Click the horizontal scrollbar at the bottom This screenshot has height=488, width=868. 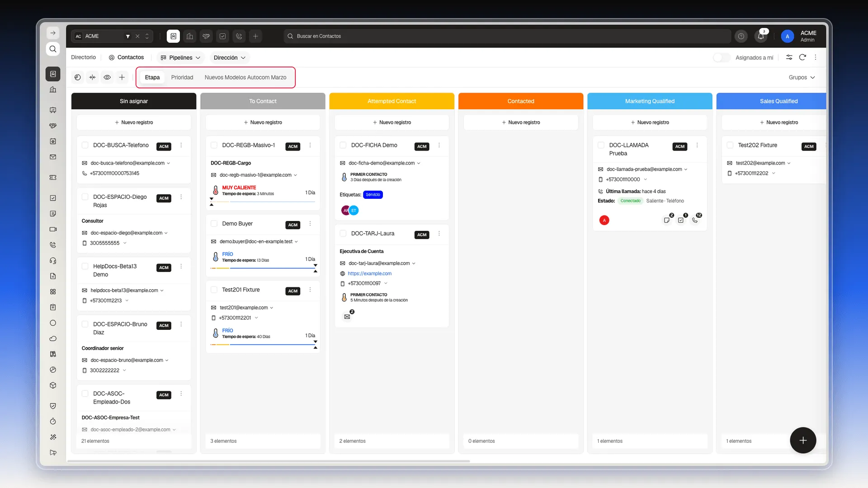(x=269, y=461)
